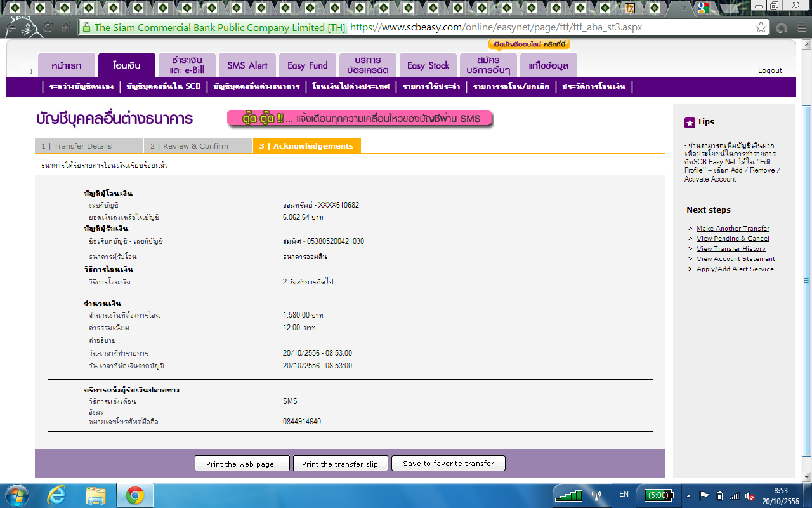Click the Logout link

tap(770, 70)
